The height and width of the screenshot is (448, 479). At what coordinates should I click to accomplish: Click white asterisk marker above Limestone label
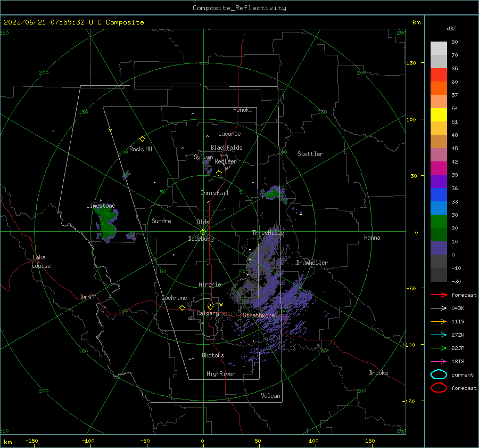click(x=101, y=201)
